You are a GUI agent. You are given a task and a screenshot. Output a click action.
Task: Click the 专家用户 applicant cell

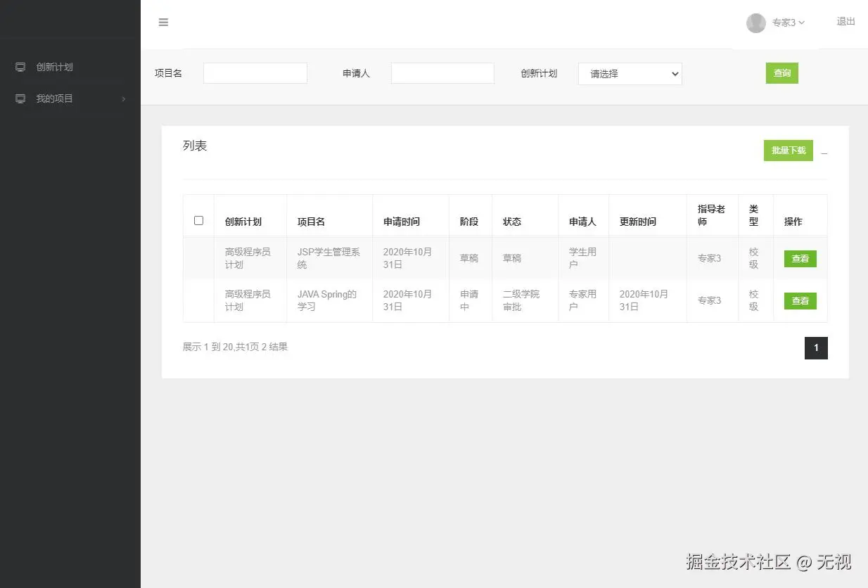[x=582, y=300]
